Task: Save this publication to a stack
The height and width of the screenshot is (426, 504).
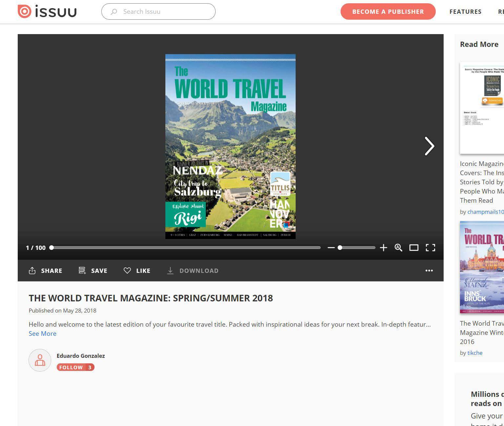Action: coord(93,271)
